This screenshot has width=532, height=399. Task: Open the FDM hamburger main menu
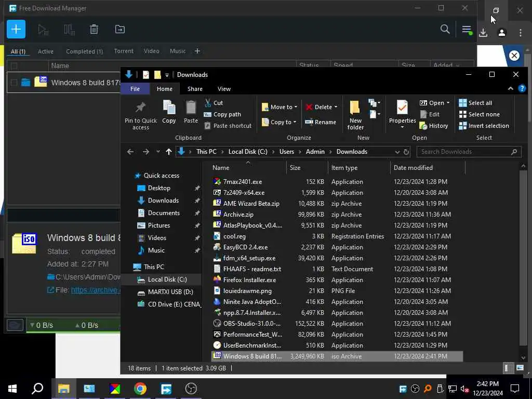467,30
